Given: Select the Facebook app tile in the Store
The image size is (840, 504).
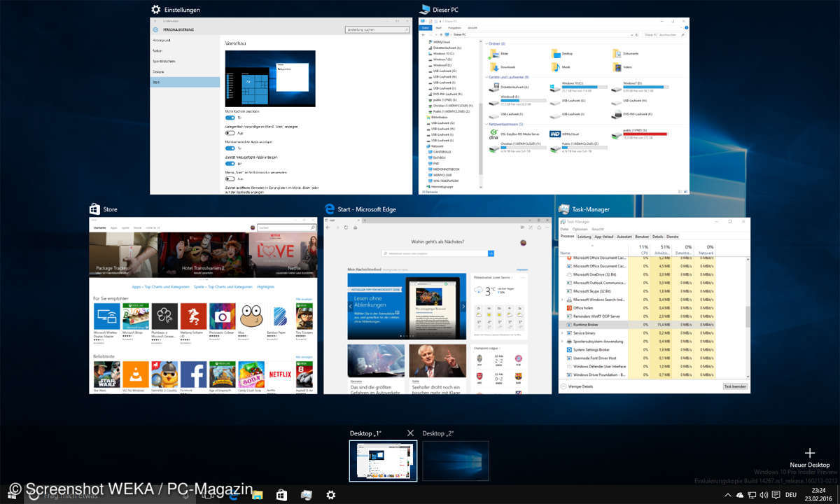Looking at the screenshot, I should tap(193, 374).
